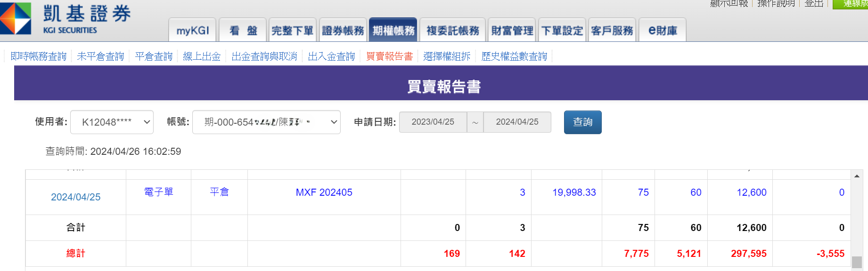Click the start date field 2023/04/25

click(433, 122)
